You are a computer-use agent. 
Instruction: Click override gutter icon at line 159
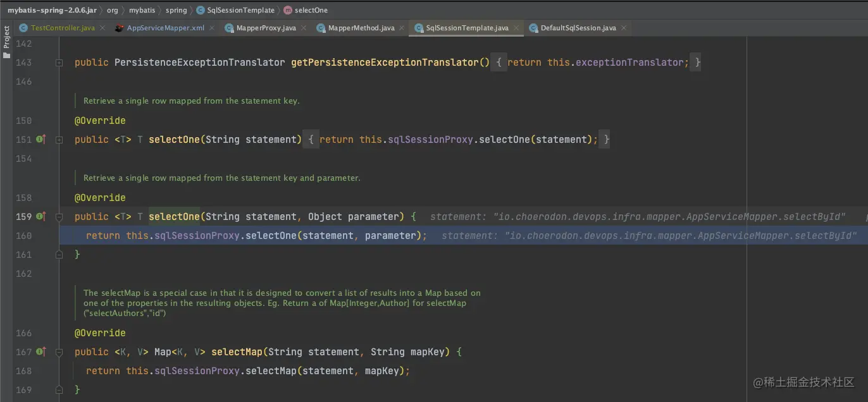tap(40, 216)
